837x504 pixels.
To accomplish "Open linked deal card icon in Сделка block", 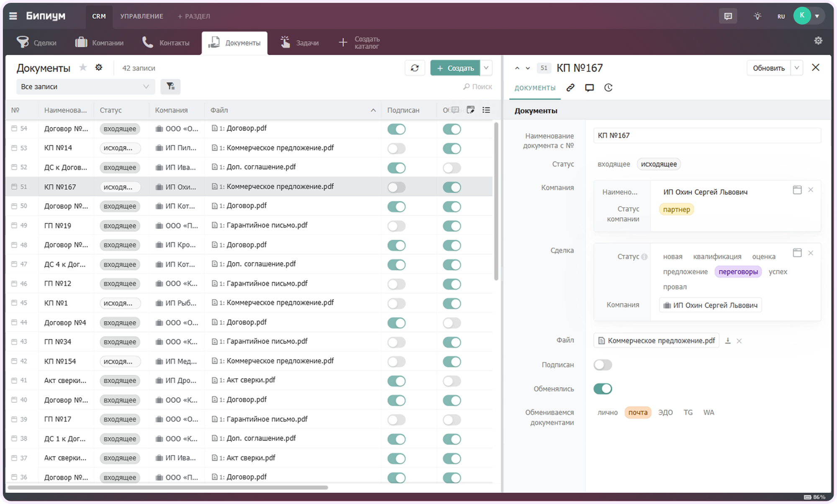I will point(797,253).
